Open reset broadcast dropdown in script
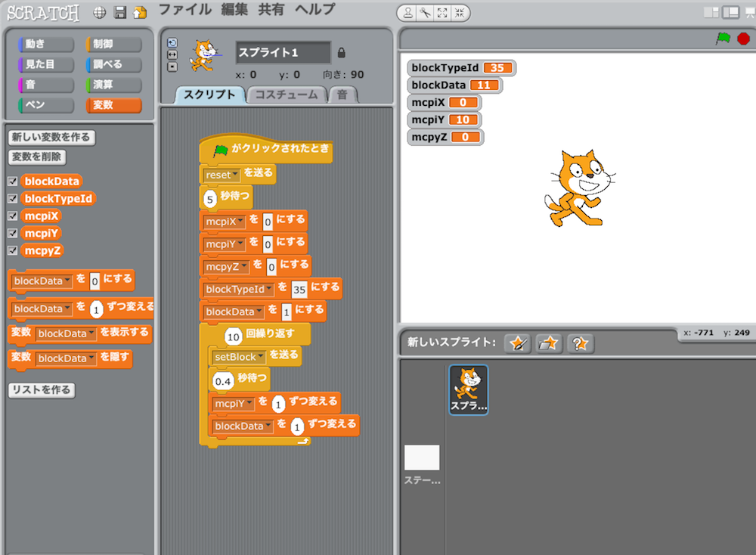The width and height of the screenshot is (756, 555). click(222, 175)
